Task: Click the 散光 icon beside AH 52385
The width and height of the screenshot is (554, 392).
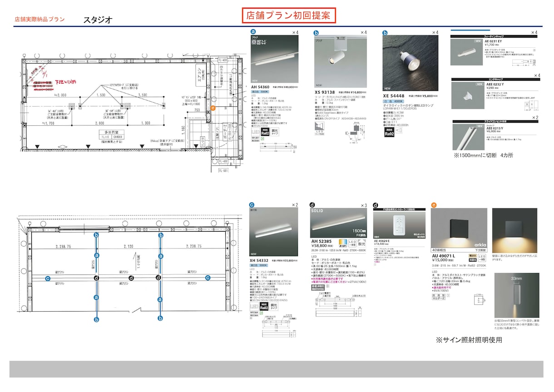Action: pos(361,243)
